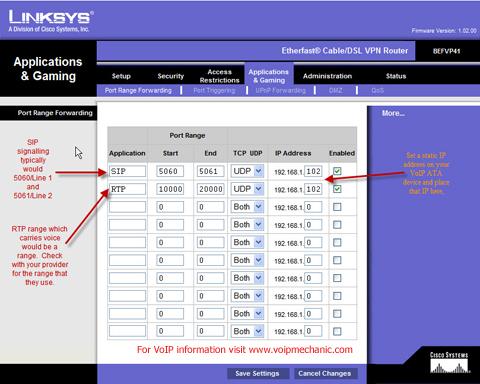Image resolution: width=480 pixels, height=384 pixels.
Task: Open fourth row Both protocol dropdown
Action: point(247,225)
